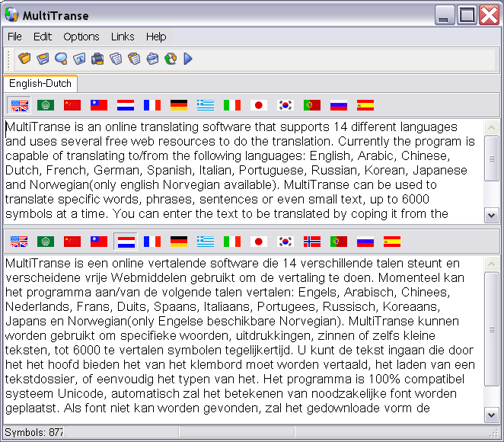Start translation with the blue play arrow
The image size is (504, 442).
[x=188, y=59]
